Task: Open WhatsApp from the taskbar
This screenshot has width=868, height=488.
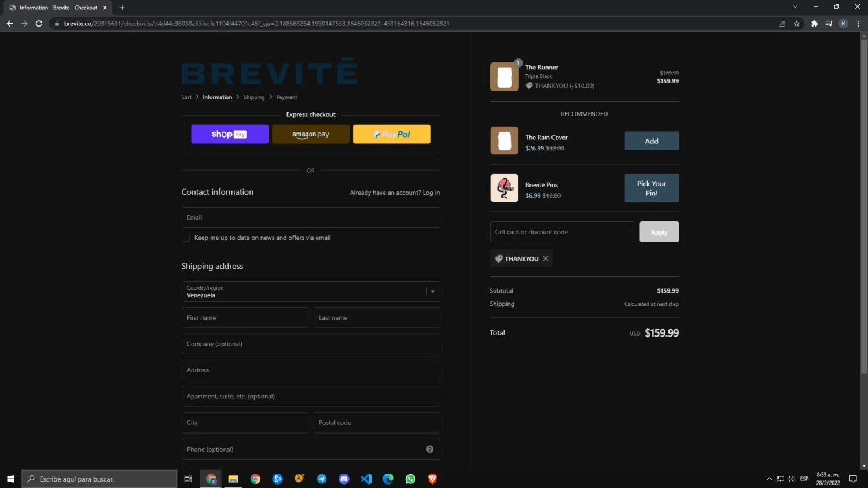Action: pyautogui.click(x=410, y=479)
